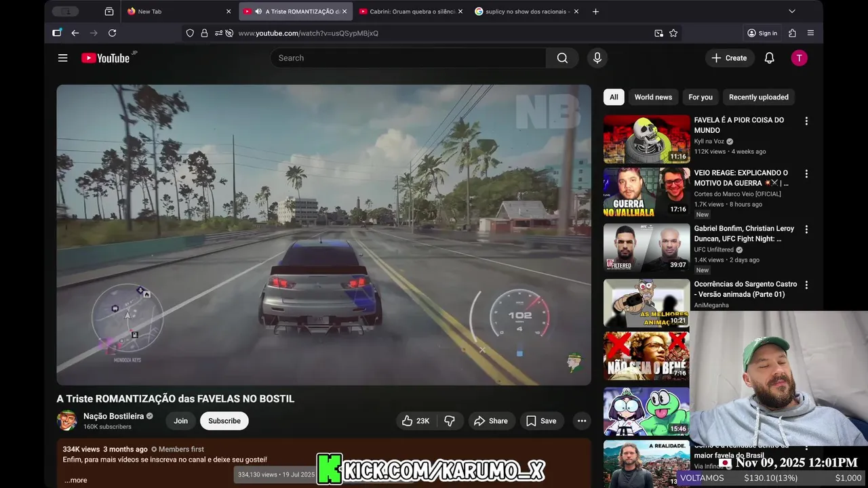Go to YouTube home via logo
The width and height of the screenshot is (868, 488).
105,58
